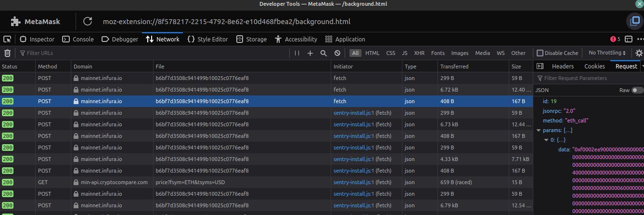Sort by the Status column header

(18, 67)
